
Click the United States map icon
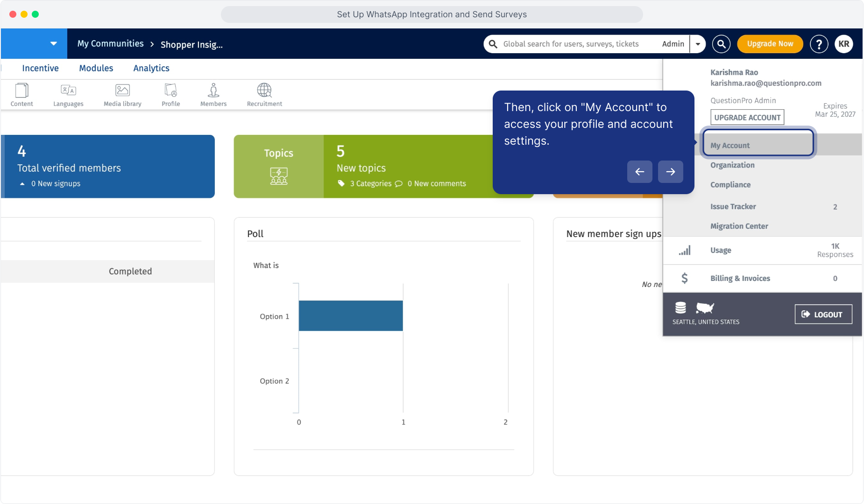click(705, 308)
